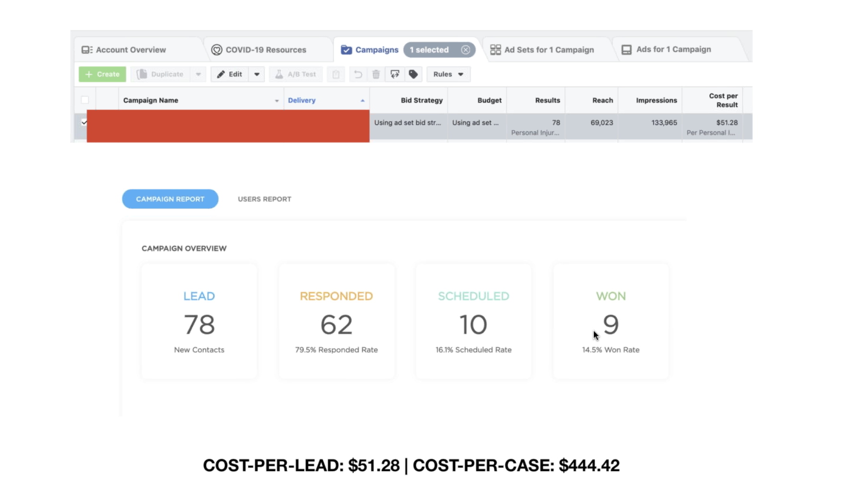Screen dimensions: 868x496
Task: Uncheck the selected campaign row checkbox
Action: pos(84,122)
